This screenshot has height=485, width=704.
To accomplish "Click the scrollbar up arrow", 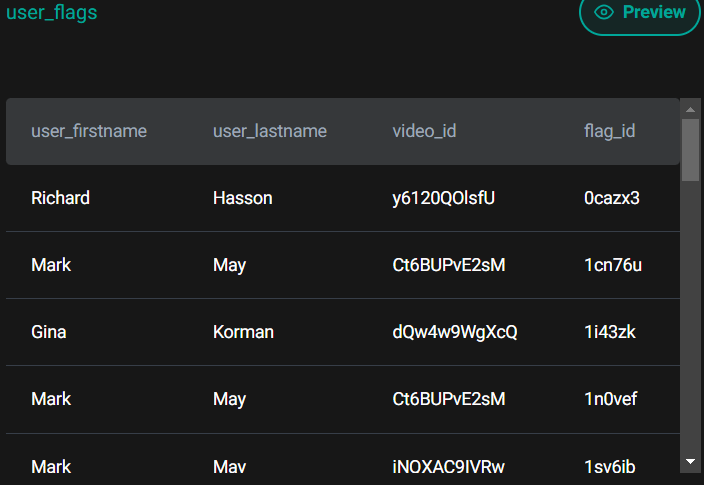I will tap(690, 108).
